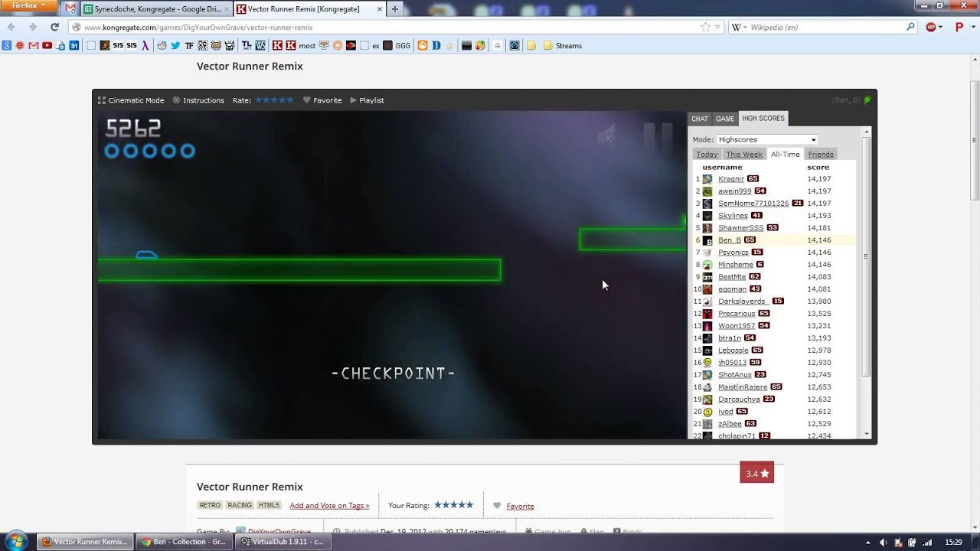
Task: Favorite the game via the header heart
Action: pyautogui.click(x=322, y=100)
